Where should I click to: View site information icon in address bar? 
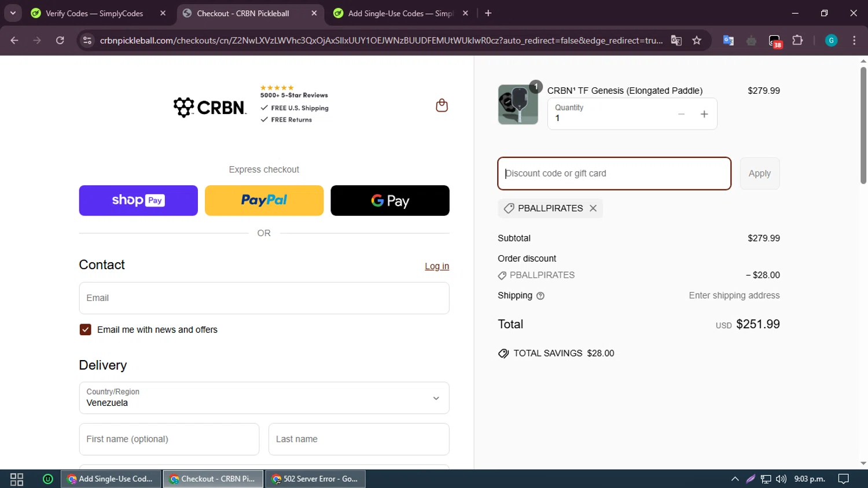pyautogui.click(x=87, y=41)
